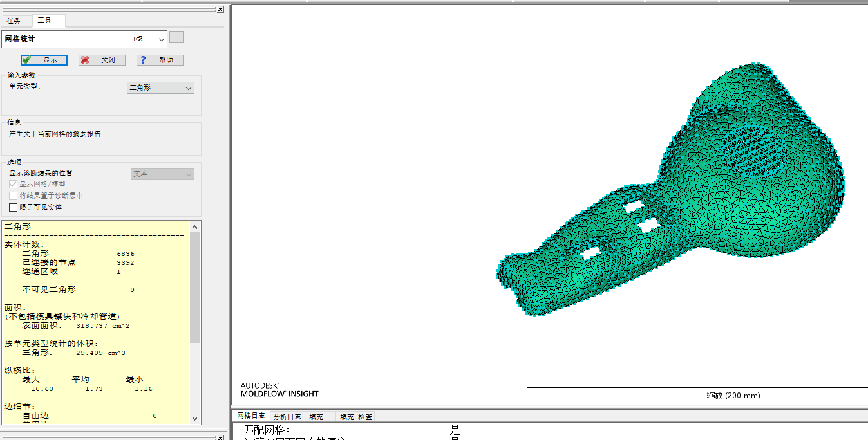Click the minimum aspect ratio value 1.16

144,389
